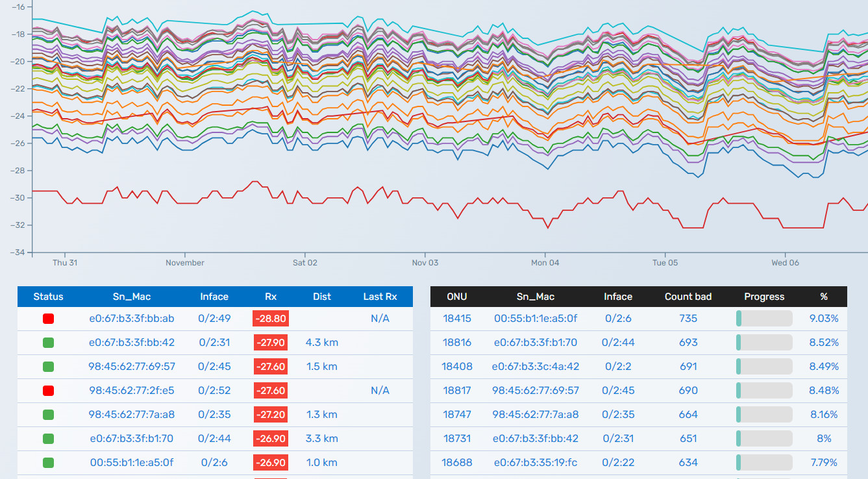Click the 3.3 km distance value
The height and width of the screenshot is (479, 868).
tap(322, 439)
